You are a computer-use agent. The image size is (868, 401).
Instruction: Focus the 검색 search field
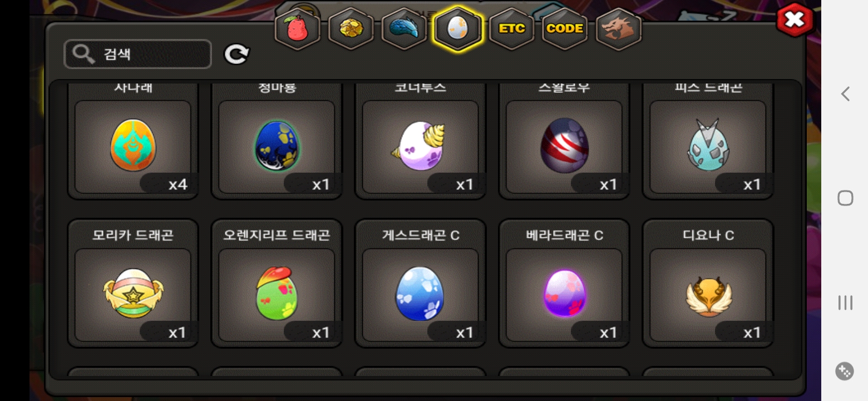(x=138, y=55)
